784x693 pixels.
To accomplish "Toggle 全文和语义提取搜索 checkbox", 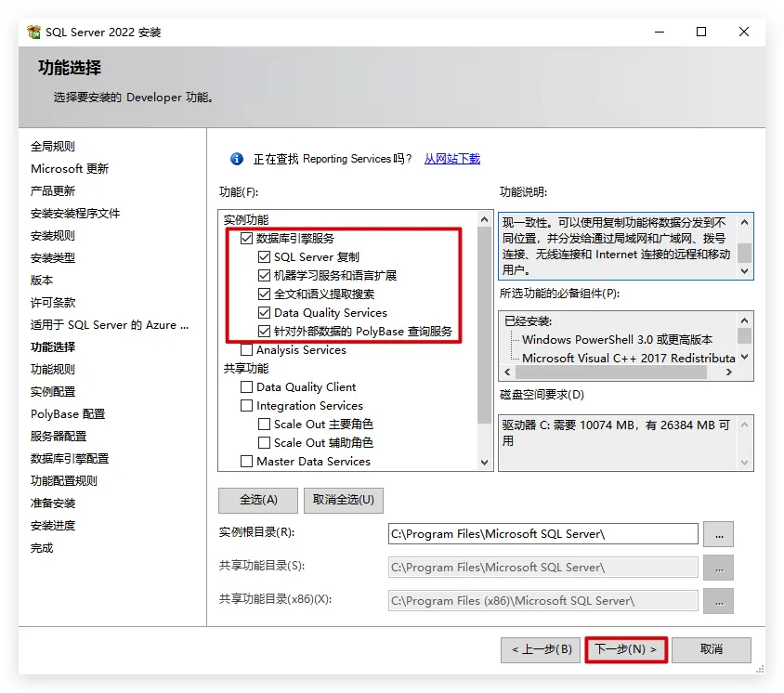I will [x=264, y=294].
